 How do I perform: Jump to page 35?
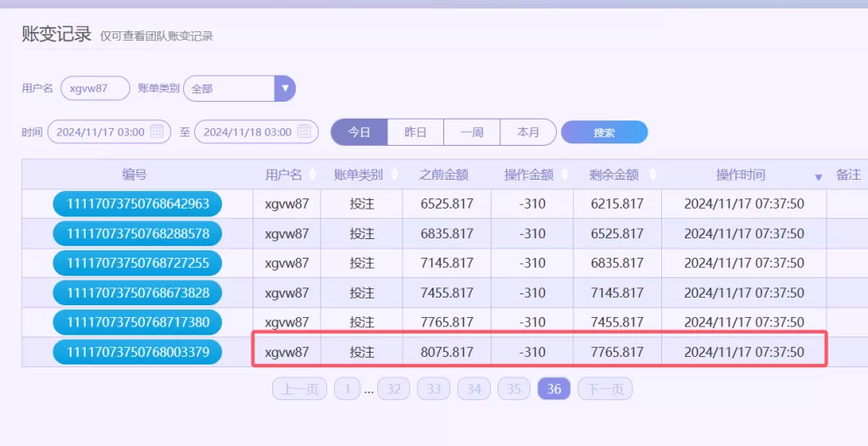point(514,389)
